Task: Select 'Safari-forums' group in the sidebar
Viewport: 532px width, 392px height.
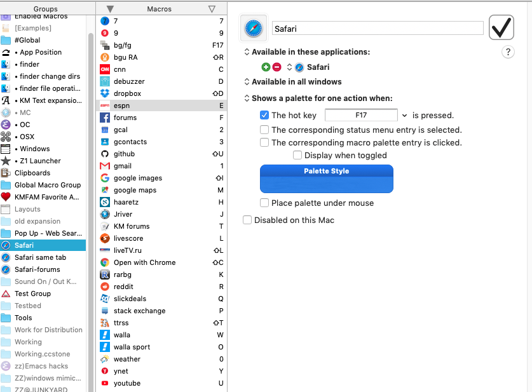Action: pos(37,269)
